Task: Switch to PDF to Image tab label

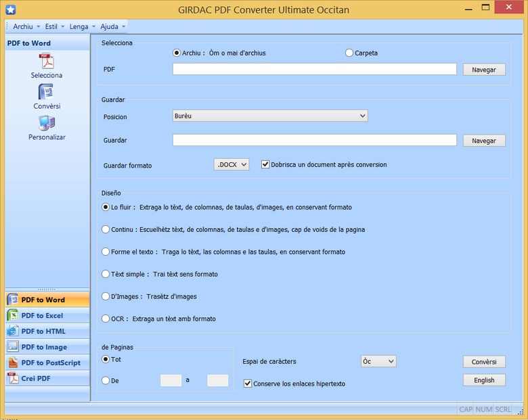Action: point(44,347)
